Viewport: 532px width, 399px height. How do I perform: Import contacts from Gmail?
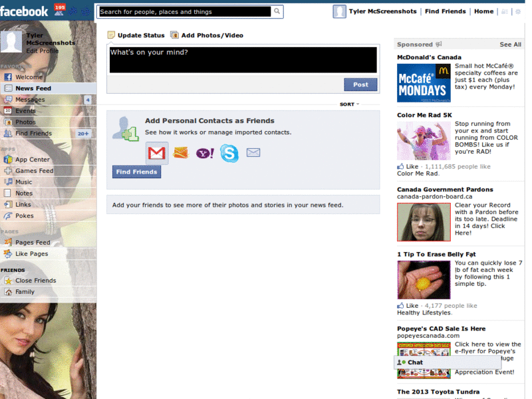click(157, 153)
